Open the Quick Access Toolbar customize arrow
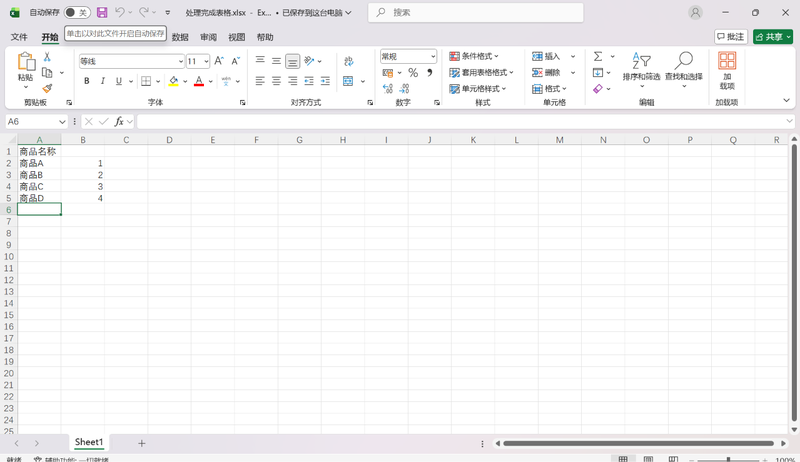800x462 pixels. pos(168,12)
